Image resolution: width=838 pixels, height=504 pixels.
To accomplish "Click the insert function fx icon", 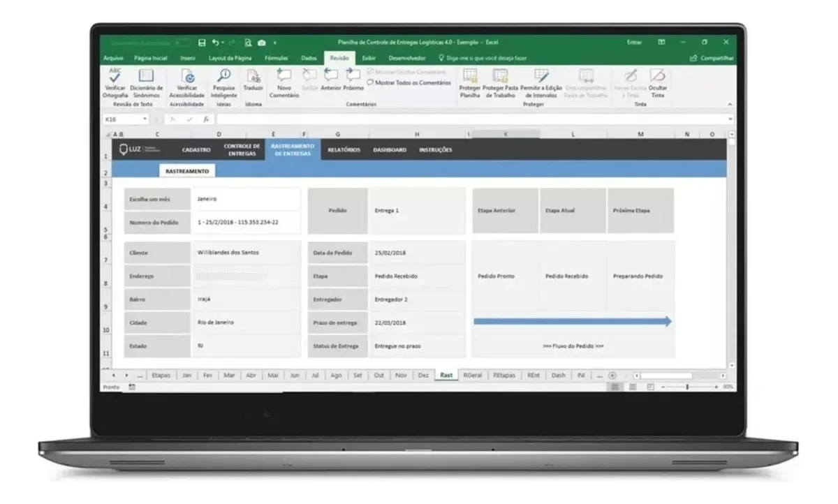I will [x=206, y=119].
